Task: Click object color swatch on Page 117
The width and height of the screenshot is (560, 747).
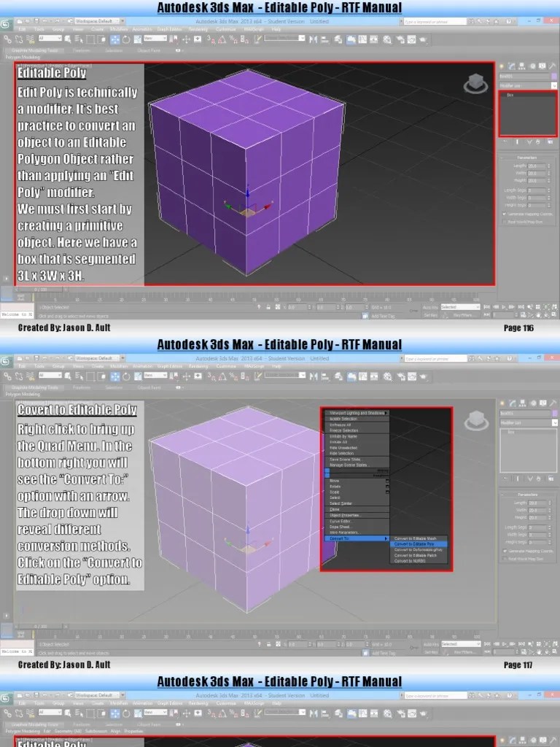Action: [x=554, y=413]
